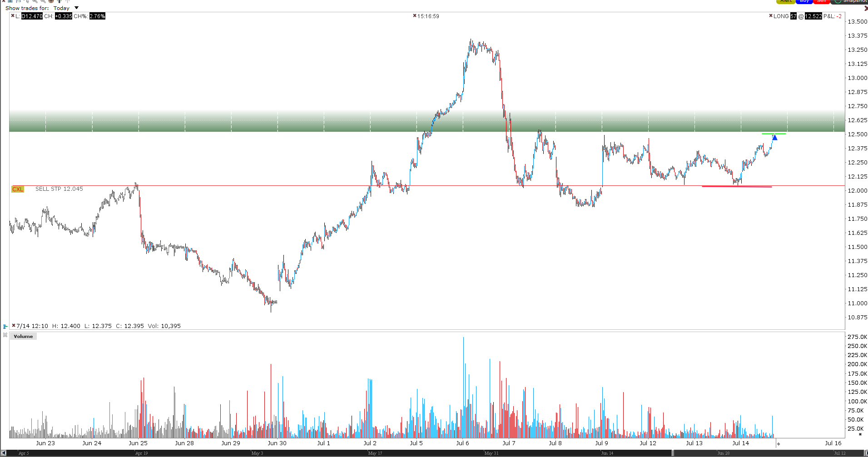Click the 10.875 price axis label
868x457 pixels.
[858, 317]
